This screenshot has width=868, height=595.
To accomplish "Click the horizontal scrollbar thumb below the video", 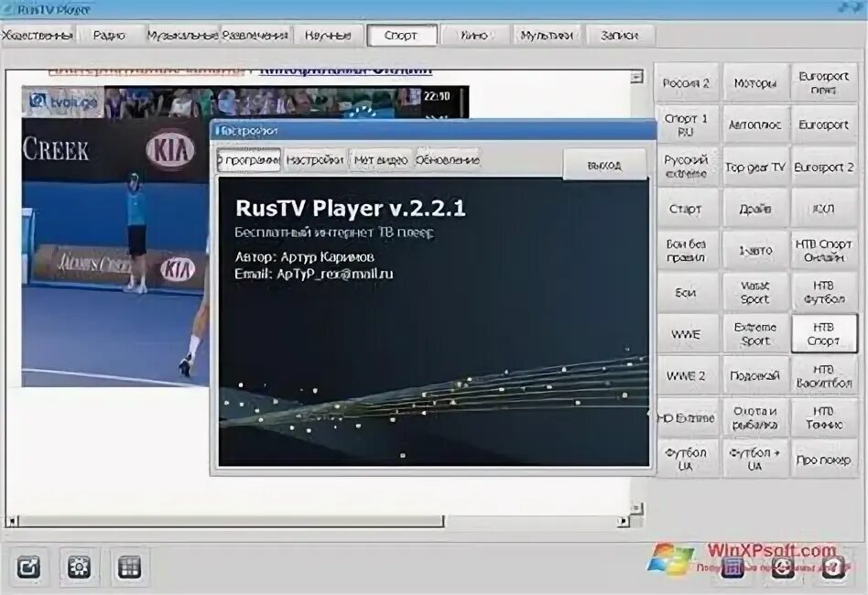I will [231, 521].
